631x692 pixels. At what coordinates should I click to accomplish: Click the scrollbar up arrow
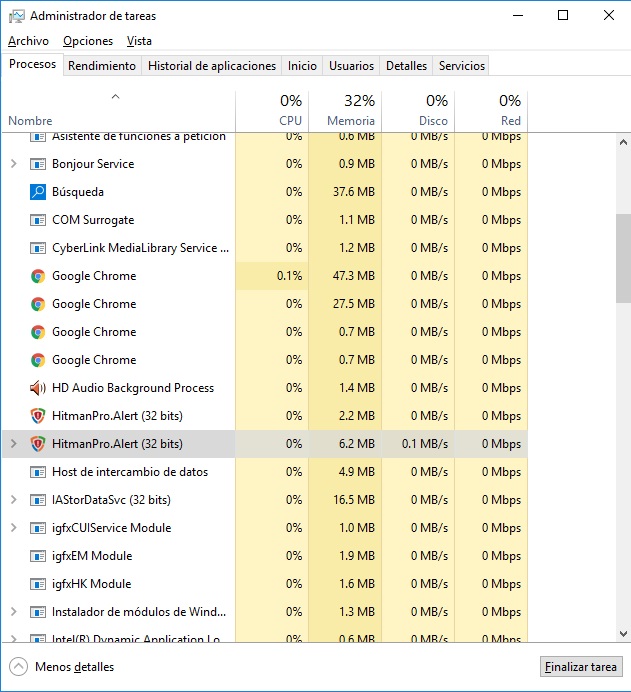(x=623, y=142)
